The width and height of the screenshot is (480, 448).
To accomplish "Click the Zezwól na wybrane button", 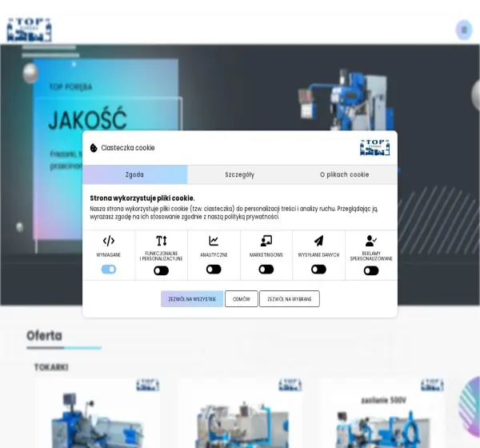I will (290, 299).
